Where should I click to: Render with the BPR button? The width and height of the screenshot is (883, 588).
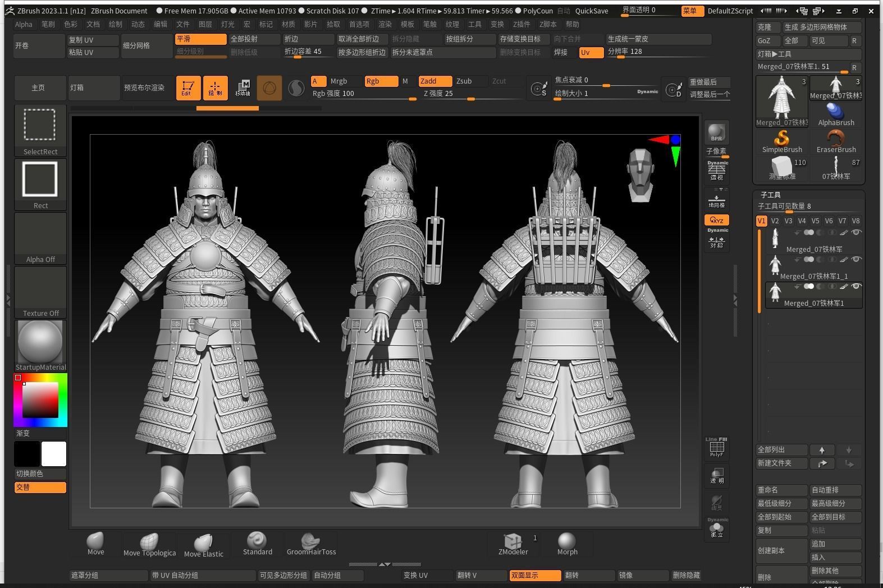[716, 132]
